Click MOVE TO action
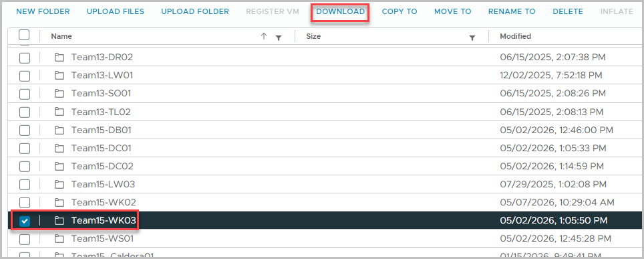The image size is (644, 259). [453, 11]
